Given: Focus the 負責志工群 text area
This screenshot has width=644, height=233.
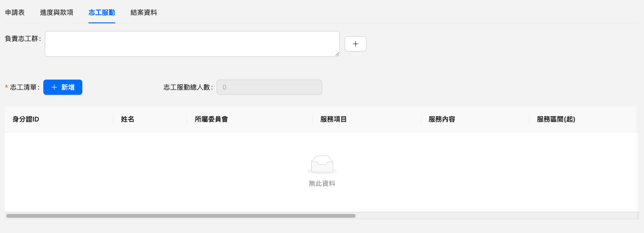Looking at the screenshot, I should (192, 44).
